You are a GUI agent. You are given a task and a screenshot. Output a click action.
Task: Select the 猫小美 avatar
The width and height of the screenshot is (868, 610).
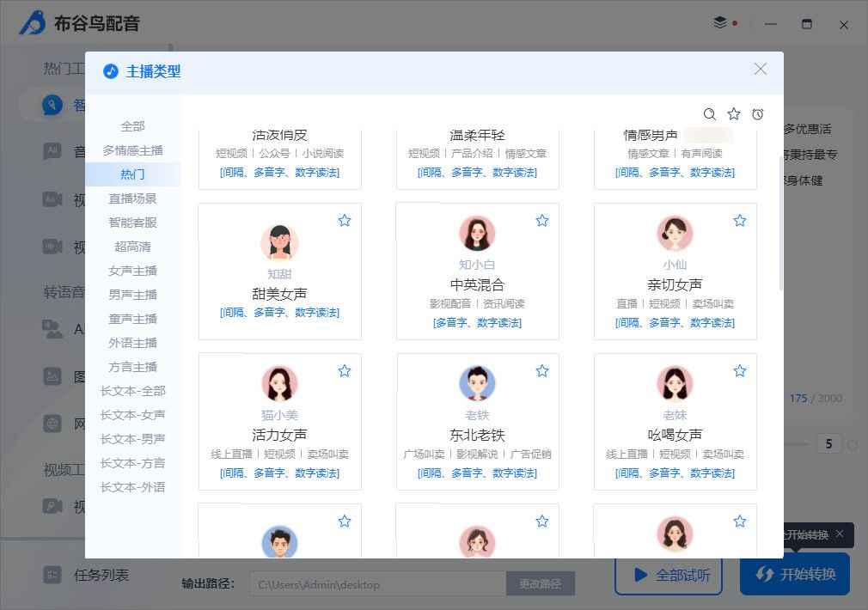coord(279,383)
